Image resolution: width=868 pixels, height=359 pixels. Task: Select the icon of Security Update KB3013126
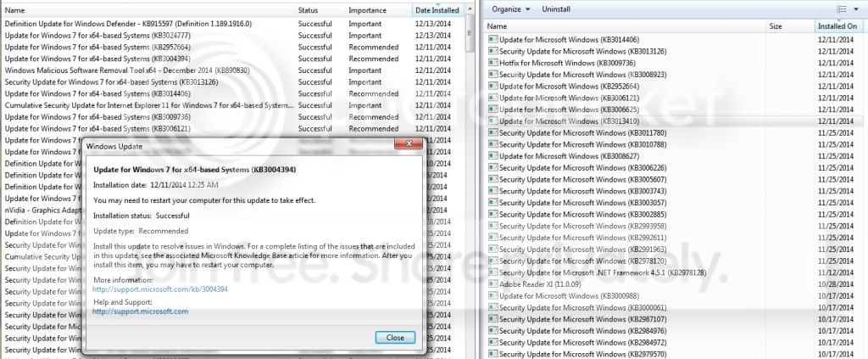click(493, 51)
